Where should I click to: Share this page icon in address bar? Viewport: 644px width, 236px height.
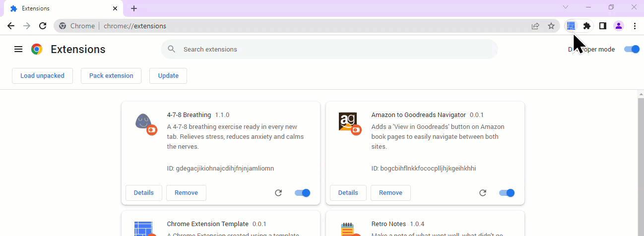[x=535, y=26]
